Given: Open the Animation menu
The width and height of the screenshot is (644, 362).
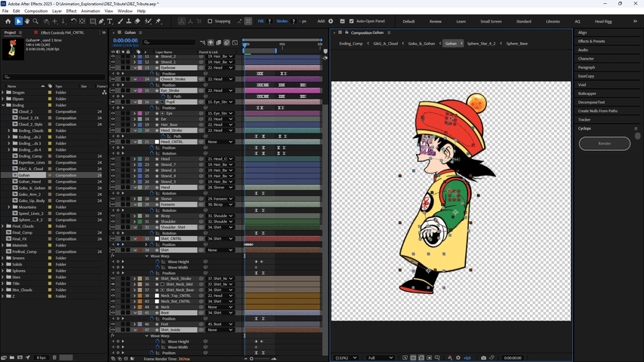Looking at the screenshot, I should pos(90,11).
